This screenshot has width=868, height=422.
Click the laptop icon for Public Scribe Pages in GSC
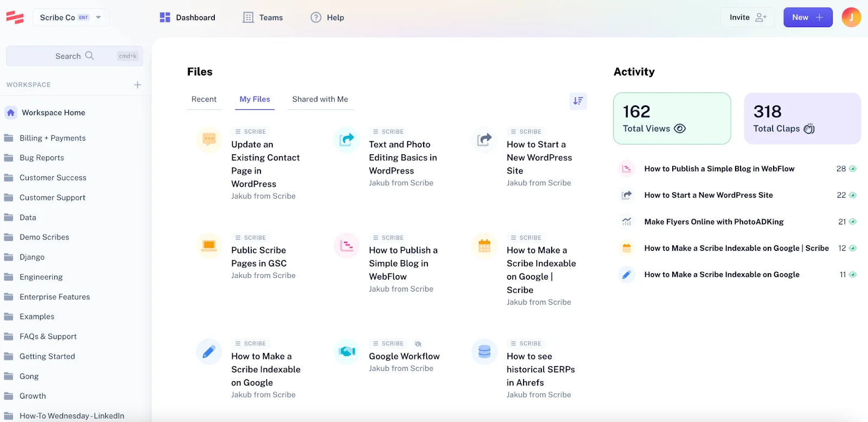point(209,245)
